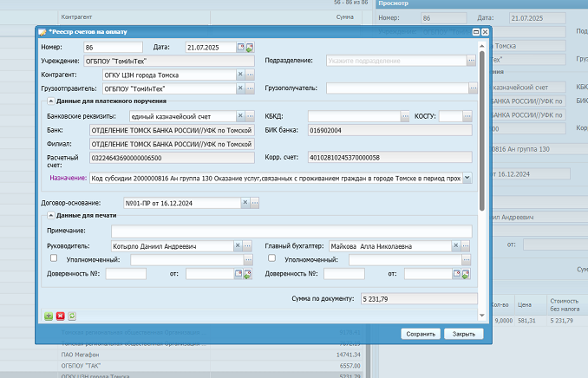588x378 pixels.
Task: Click into the Номер field
Action: click(114, 47)
